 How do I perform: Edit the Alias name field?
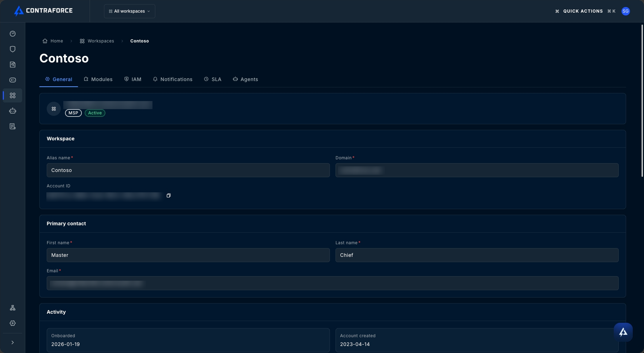[x=188, y=170]
